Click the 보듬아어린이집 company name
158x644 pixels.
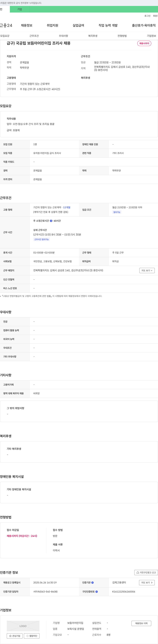75,623
